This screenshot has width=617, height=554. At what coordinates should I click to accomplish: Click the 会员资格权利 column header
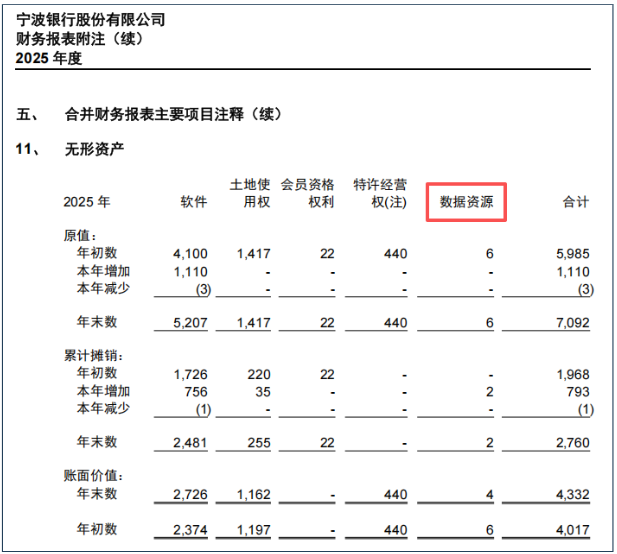click(x=307, y=193)
